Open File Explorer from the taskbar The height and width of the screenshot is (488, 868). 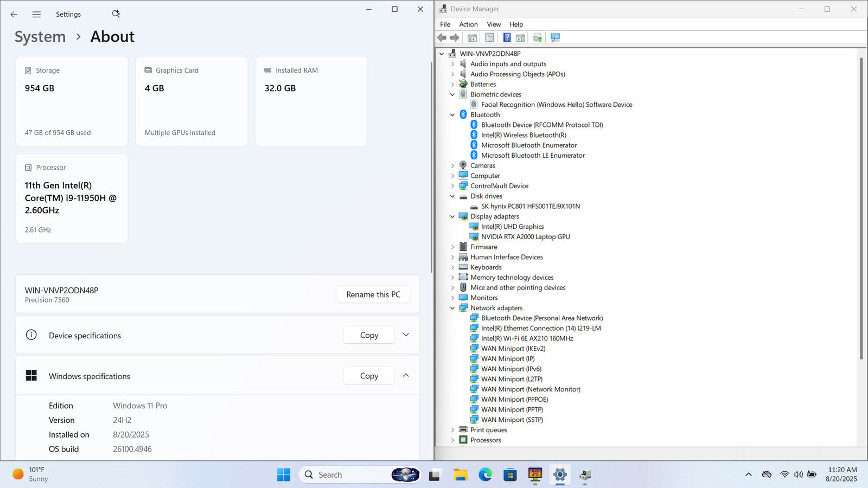[x=460, y=475]
